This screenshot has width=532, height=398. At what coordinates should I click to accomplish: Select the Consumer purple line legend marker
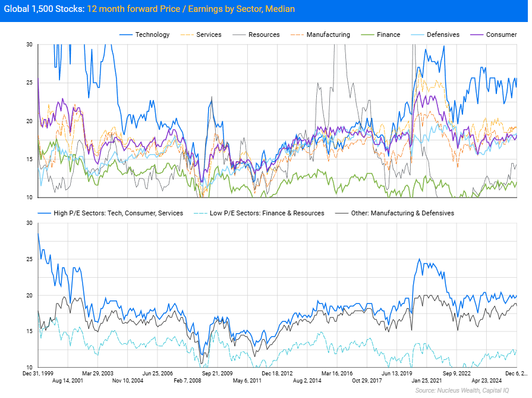(476, 35)
